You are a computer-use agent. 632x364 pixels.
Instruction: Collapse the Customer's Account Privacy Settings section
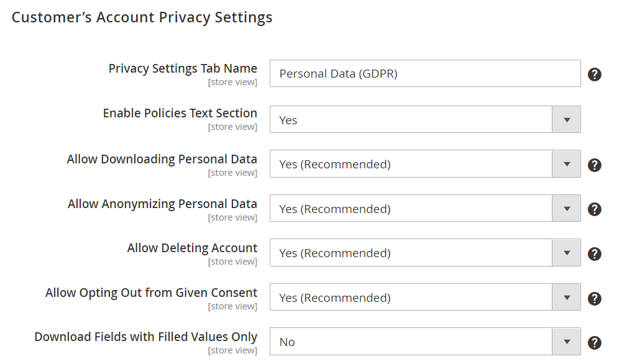(142, 17)
